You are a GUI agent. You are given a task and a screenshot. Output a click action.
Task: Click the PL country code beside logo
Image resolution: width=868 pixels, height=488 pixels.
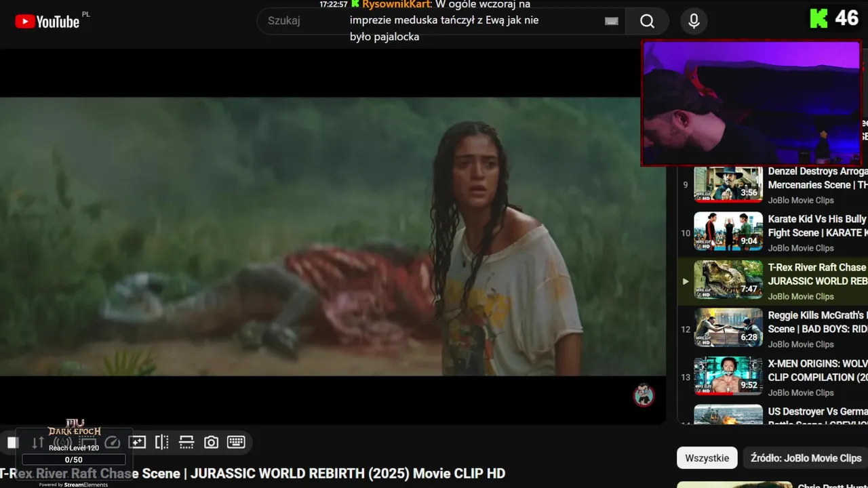pyautogui.click(x=85, y=14)
